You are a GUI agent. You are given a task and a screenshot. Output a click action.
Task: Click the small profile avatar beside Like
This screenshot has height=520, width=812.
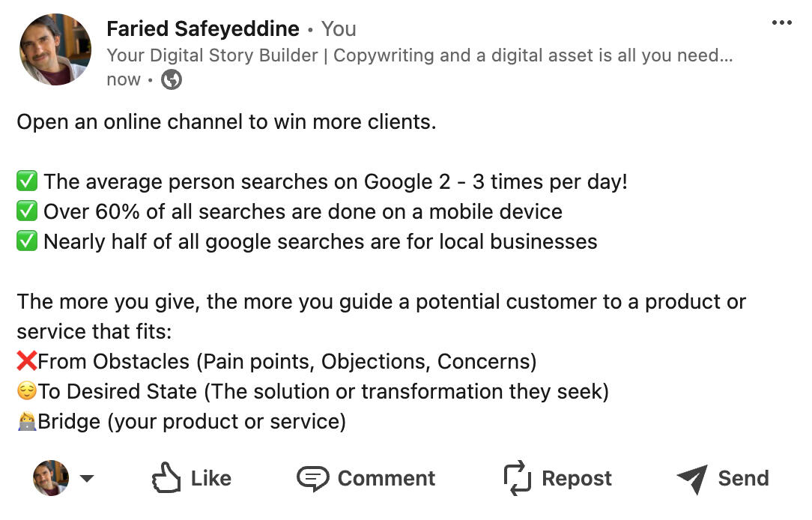coord(51,478)
